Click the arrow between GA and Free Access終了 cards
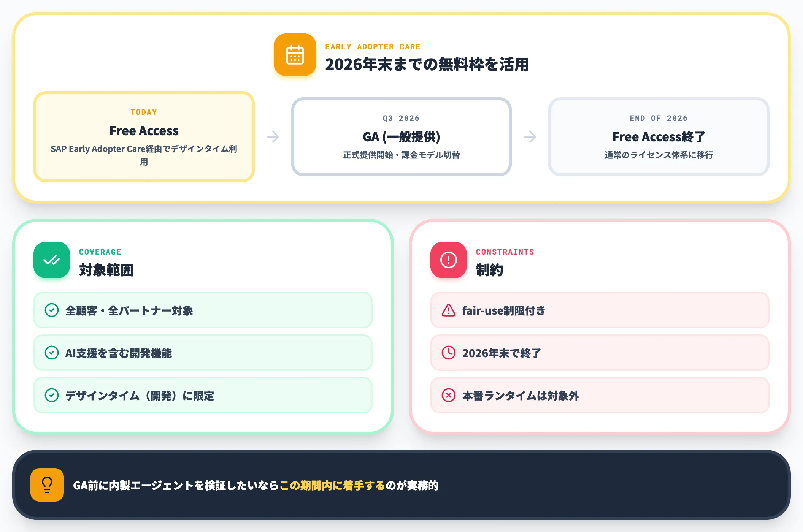 tap(530, 137)
